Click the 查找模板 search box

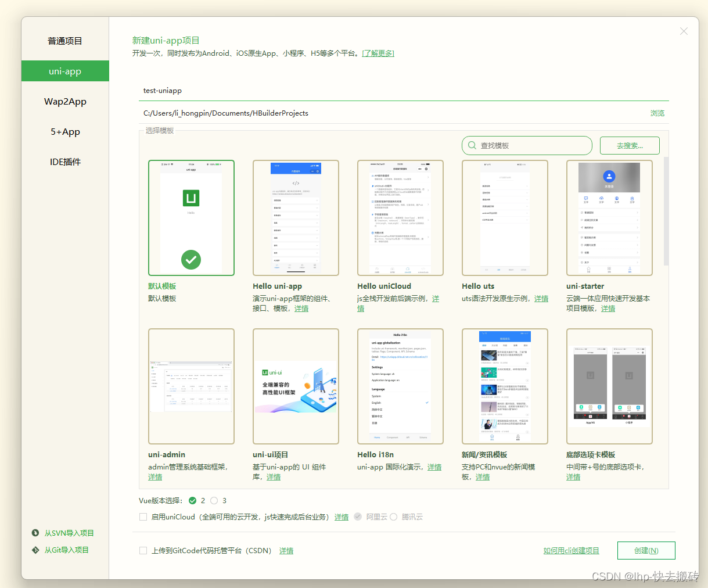point(527,145)
